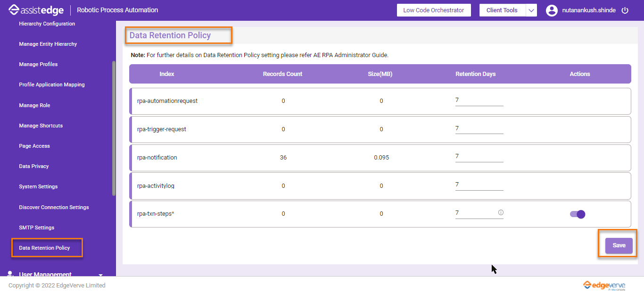Viewport: 644px width, 295px height.
Task: Click the Client Tools button
Action: point(502,10)
